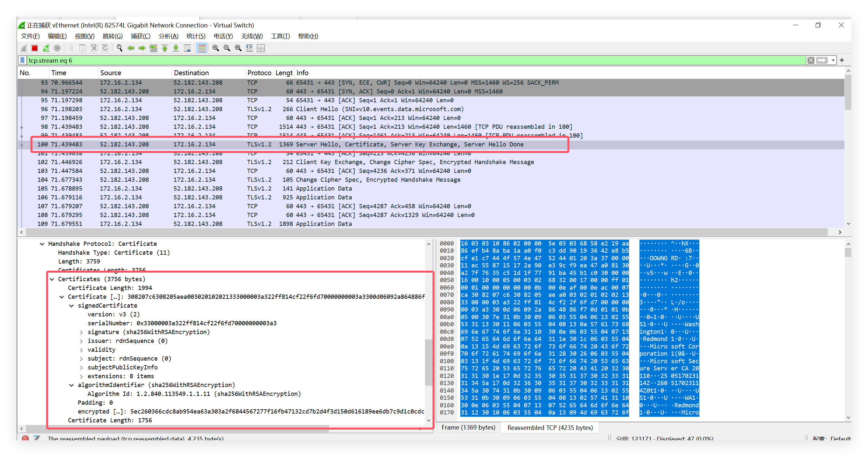Open the display filter bookmark menu
The height and width of the screenshot is (457, 868).
[23, 60]
